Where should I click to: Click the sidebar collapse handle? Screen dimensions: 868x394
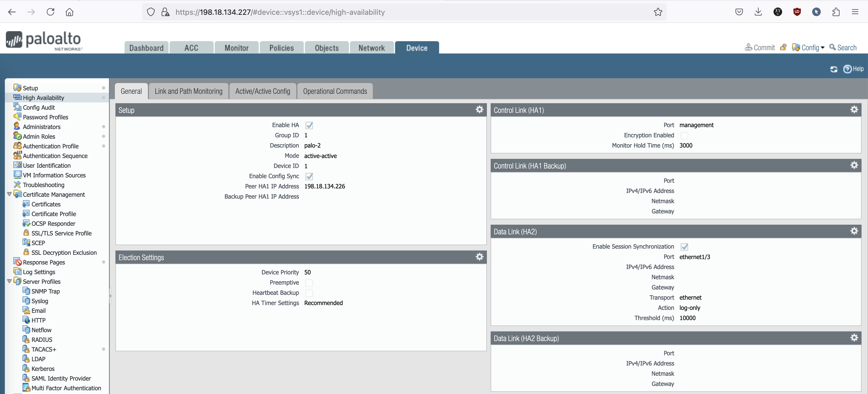[110, 296]
